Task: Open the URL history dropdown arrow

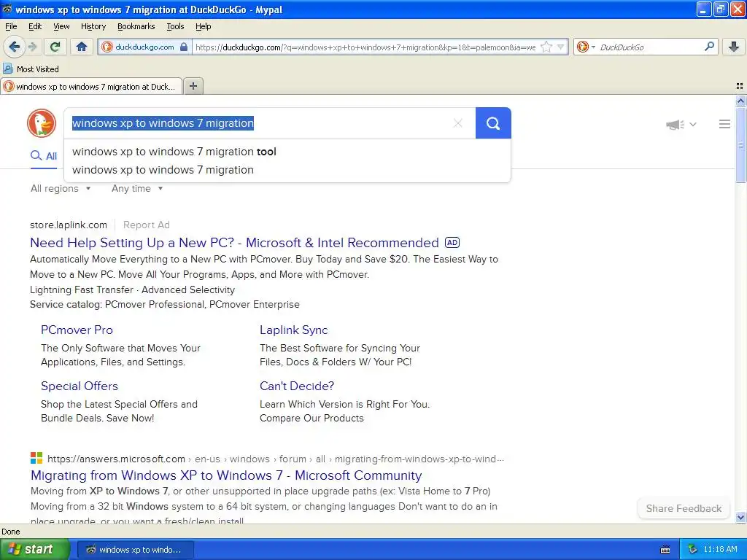Action: 560,47
